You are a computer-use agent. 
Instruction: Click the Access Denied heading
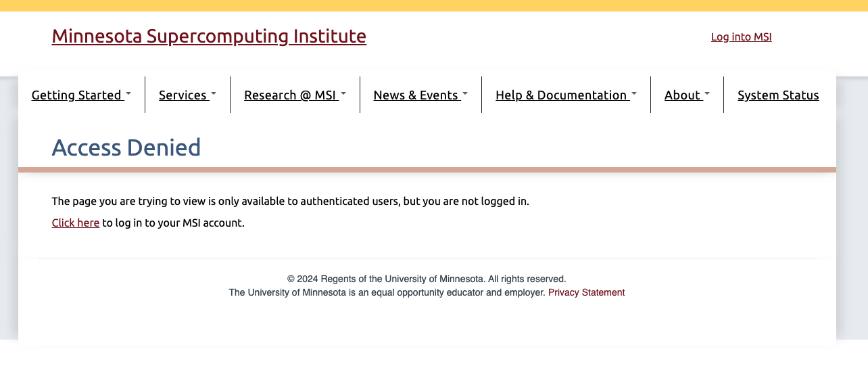point(126,147)
